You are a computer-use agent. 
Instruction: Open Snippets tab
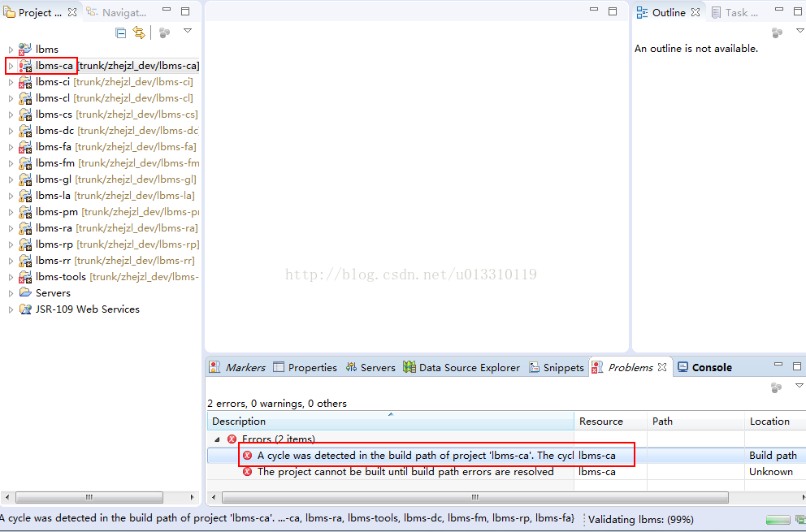click(557, 367)
